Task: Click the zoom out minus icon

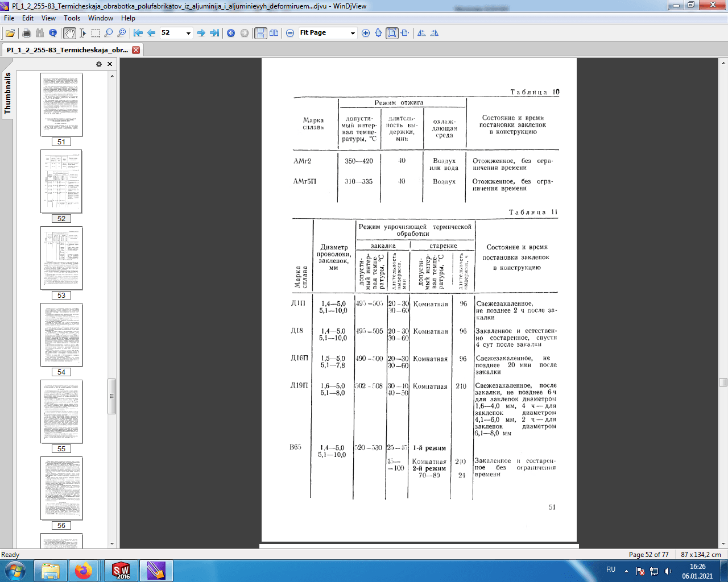Action: coord(290,33)
